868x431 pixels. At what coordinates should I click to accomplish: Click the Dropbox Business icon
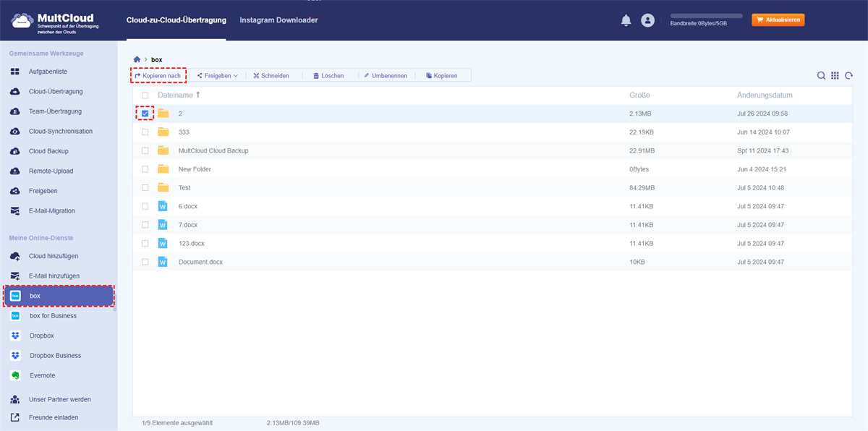click(x=15, y=356)
